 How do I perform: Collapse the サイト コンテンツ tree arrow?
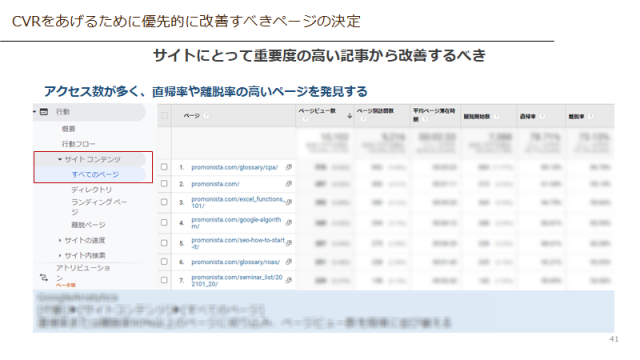tap(60, 159)
